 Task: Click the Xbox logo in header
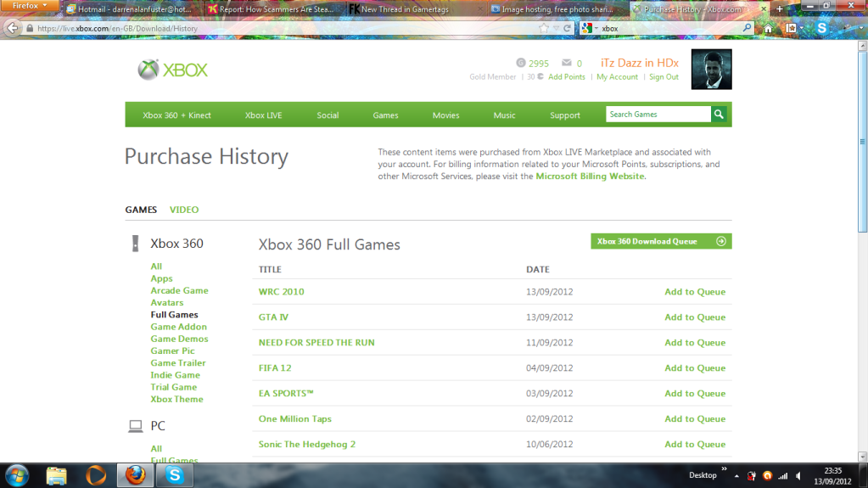tap(173, 70)
